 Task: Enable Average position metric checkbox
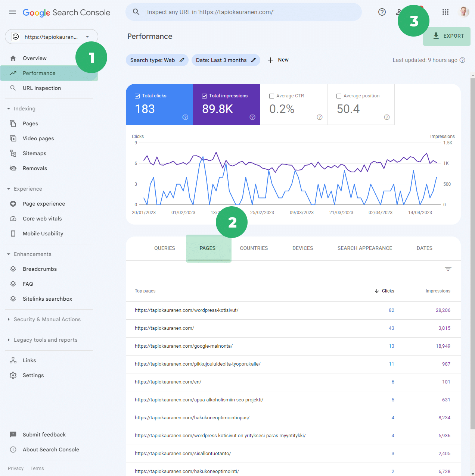pos(339,96)
